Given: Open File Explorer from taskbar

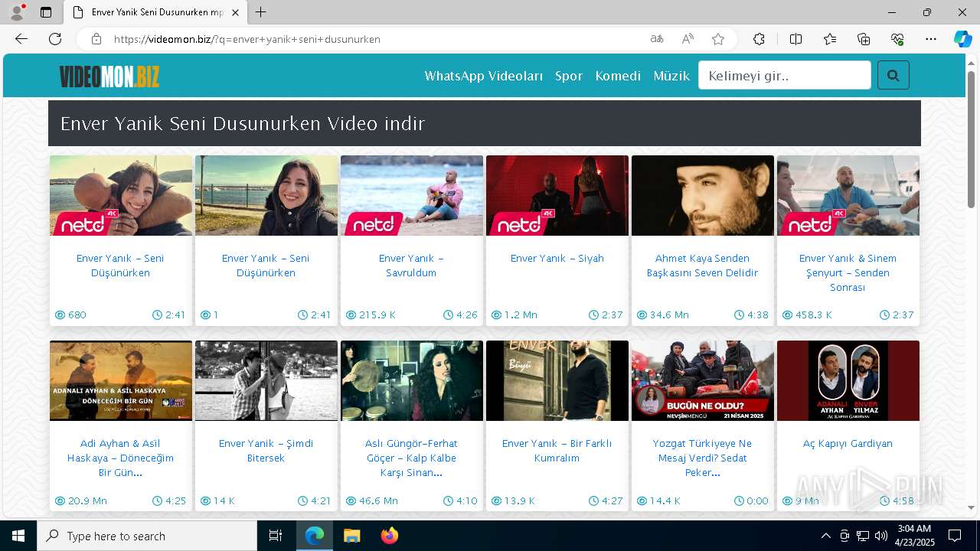Looking at the screenshot, I should (x=351, y=536).
